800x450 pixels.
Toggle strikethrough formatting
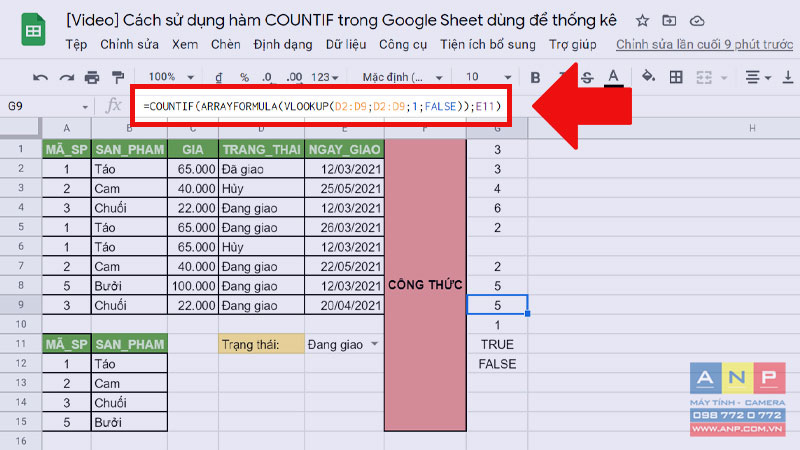(x=587, y=78)
